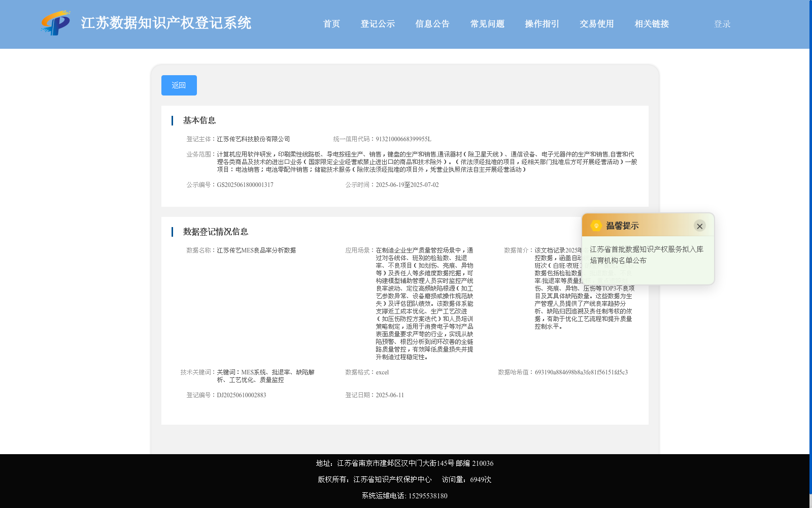Click the 基本信息 section heading
The image size is (812, 508).
(199, 120)
